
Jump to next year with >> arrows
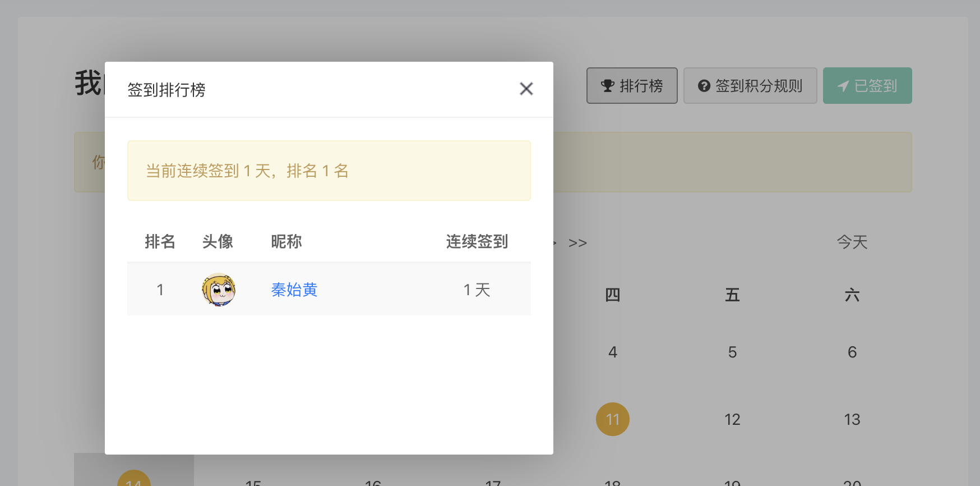coord(577,243)
